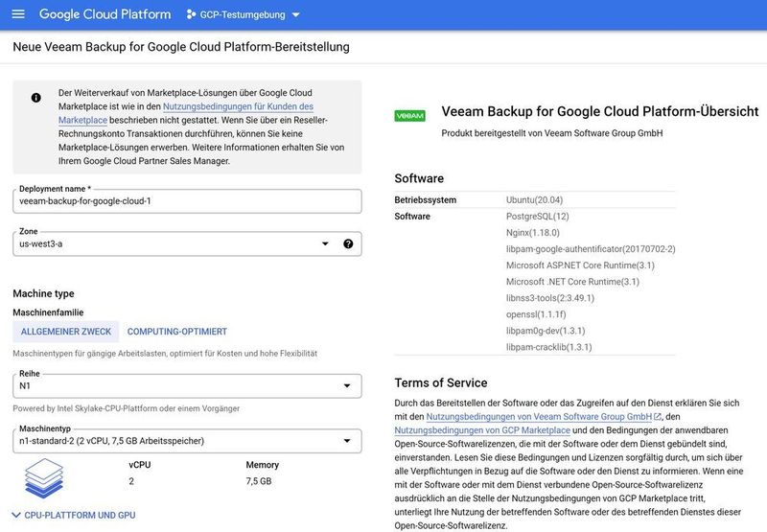Click the stacked layers machine icon

44,478
